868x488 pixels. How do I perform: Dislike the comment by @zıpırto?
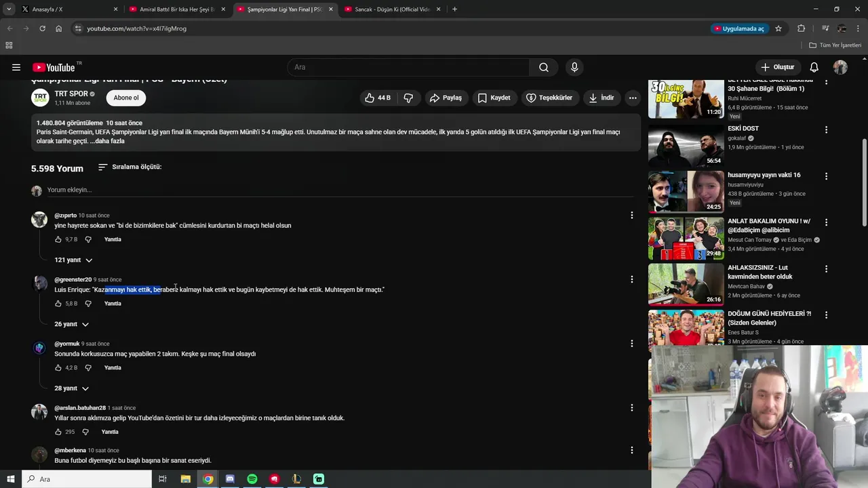(x=88, y=239)
